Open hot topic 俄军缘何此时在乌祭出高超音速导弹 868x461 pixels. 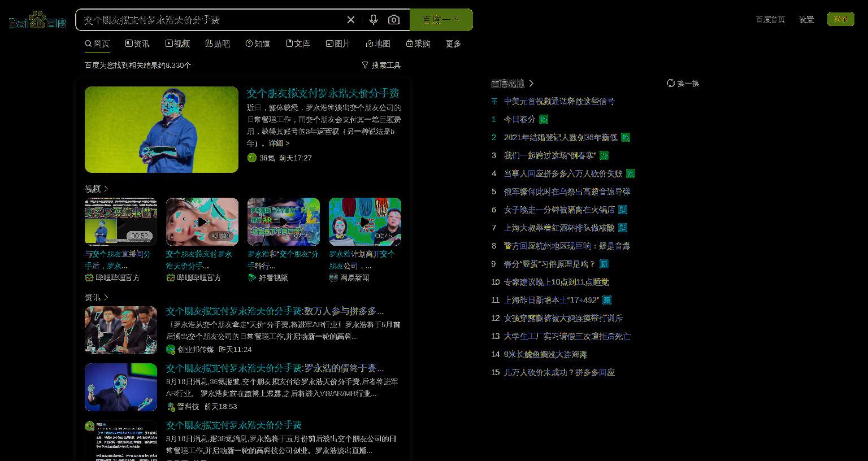567,192
